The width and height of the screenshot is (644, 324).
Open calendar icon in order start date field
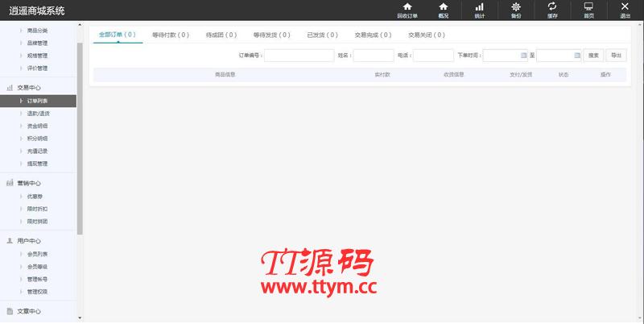pos(524,56)
